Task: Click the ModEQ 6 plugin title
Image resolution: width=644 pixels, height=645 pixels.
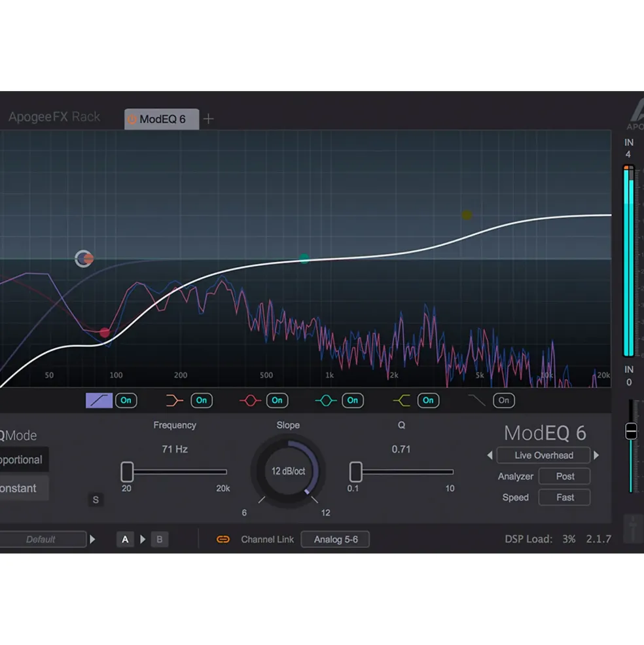Action: (545, 433)
